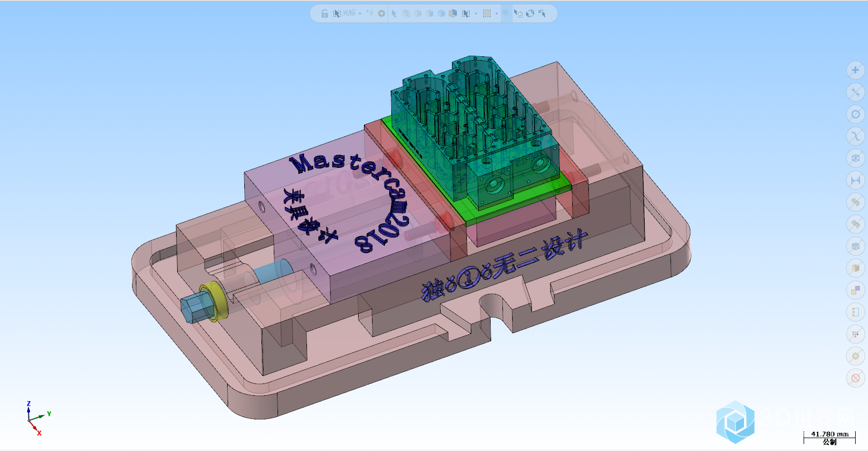Screen dimensions: 868x451
Task: Open the 光标 cursor dropdown arrow
Action: pyautogui.click(x=360, y=13)
